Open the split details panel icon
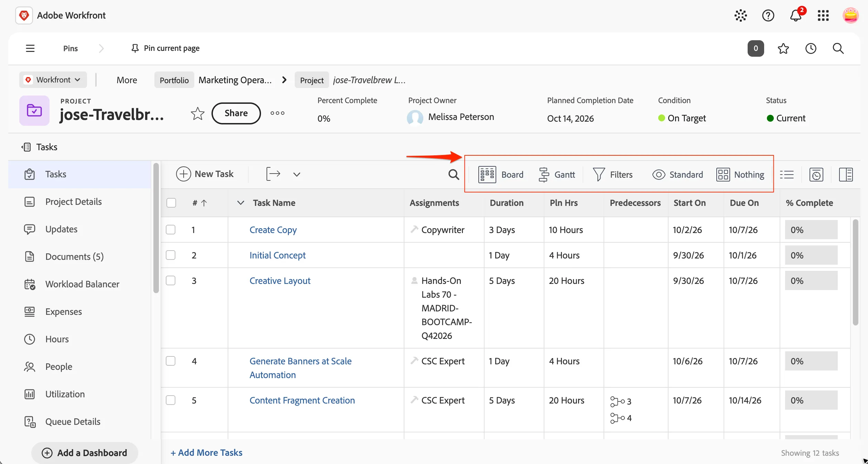 coord(846,175)
